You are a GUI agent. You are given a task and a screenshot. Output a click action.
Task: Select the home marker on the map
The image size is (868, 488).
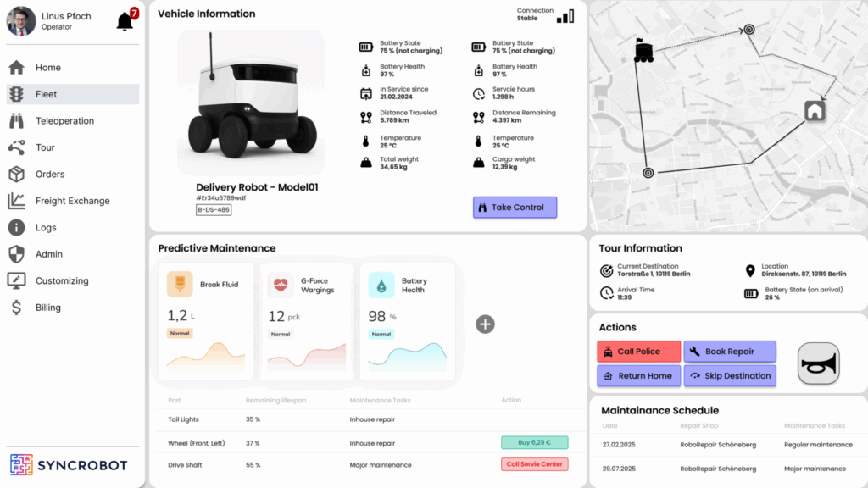[815, 110]
